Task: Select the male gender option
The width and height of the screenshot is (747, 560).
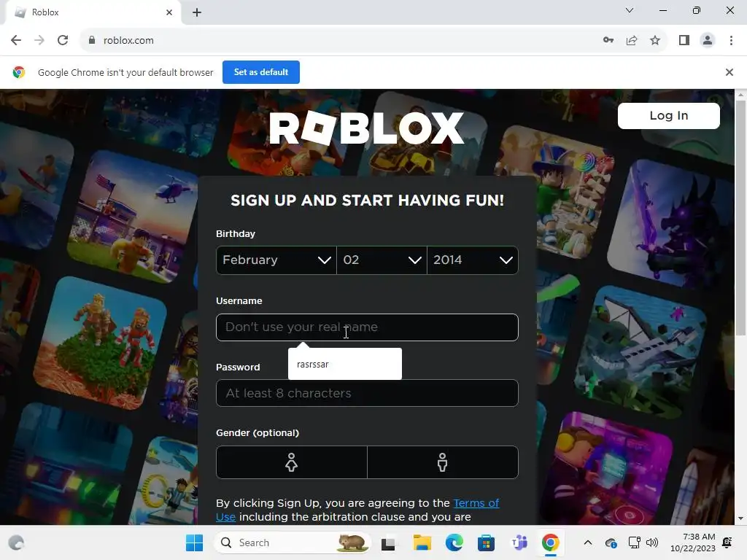Action: (443, 462)
